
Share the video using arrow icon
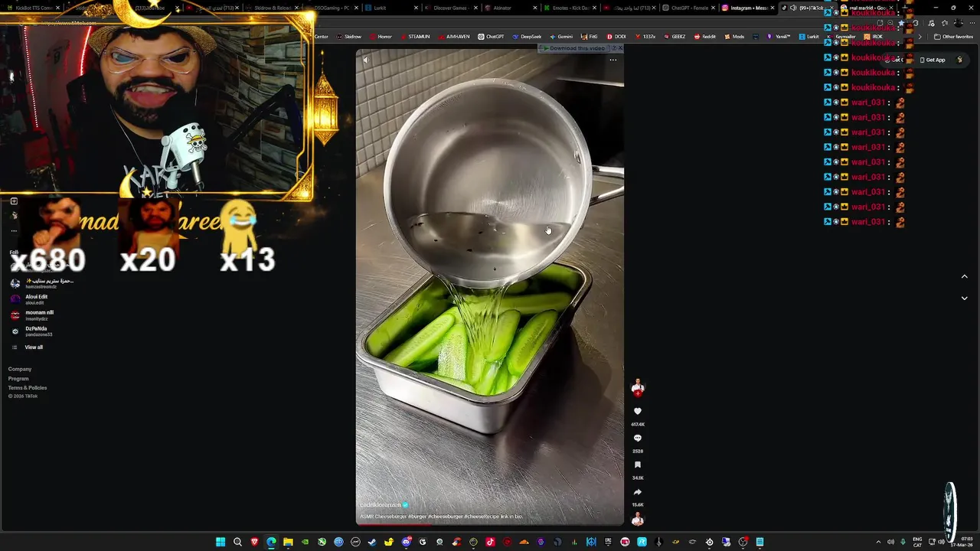pyautogui.click(x=637, y=492)
